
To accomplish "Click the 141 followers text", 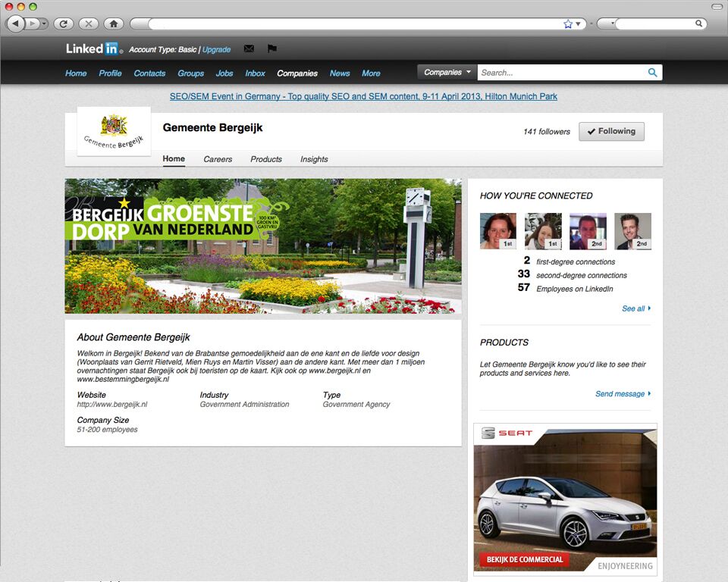I will 547,132.
